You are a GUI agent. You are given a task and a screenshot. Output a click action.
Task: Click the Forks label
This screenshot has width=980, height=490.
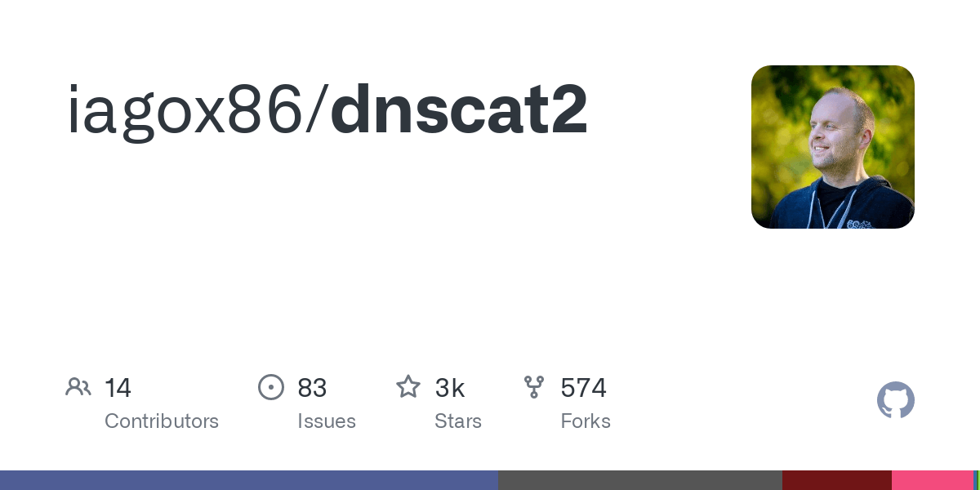(586, 421)
